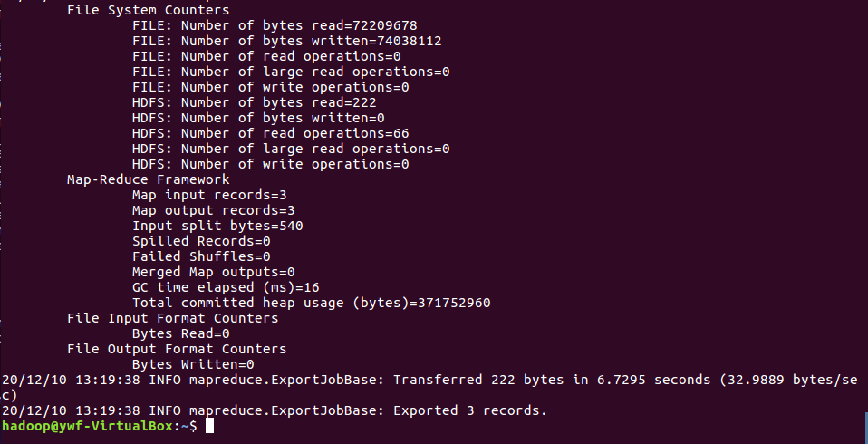Click the "File Input Format Counters" heading
The width and height of the screenshot is (868, 444).
pos(173,318)
